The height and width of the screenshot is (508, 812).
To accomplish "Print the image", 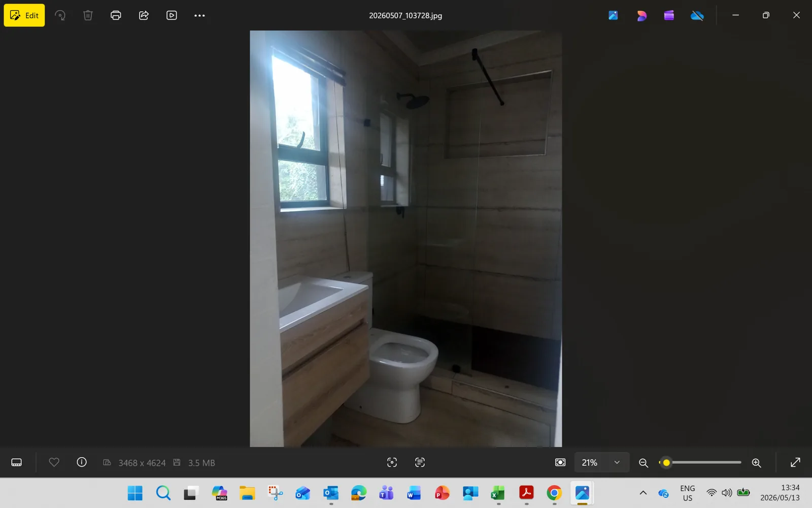I will [x=116, y=15].
